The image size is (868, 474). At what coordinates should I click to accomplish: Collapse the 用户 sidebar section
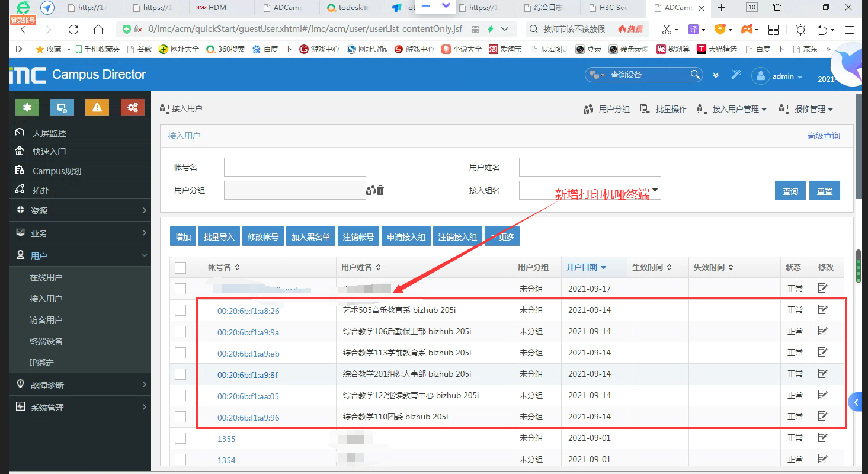coord(80,255)
